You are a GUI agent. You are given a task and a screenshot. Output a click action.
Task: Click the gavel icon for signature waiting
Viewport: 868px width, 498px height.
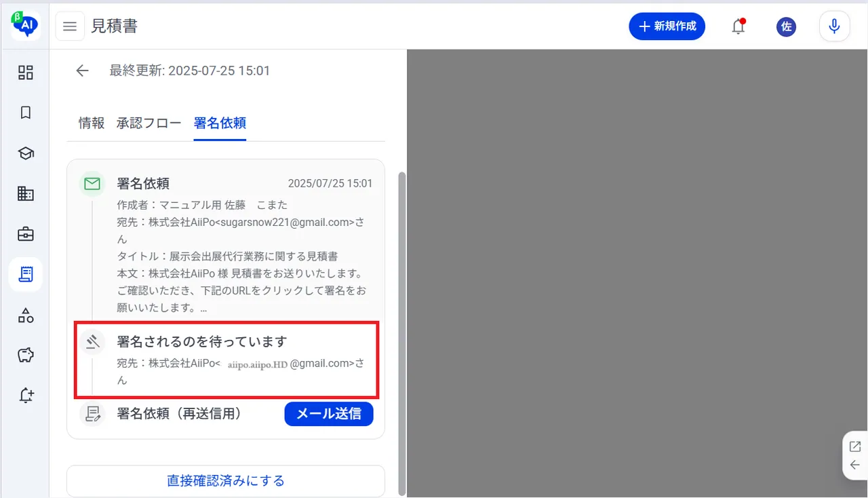pyautogui.click(x=92, y=342)
